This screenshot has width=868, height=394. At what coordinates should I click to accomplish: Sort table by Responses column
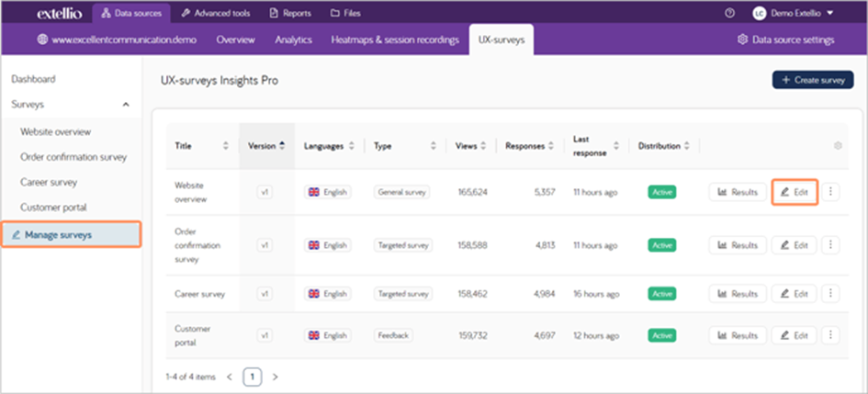(x=548, y=146)
